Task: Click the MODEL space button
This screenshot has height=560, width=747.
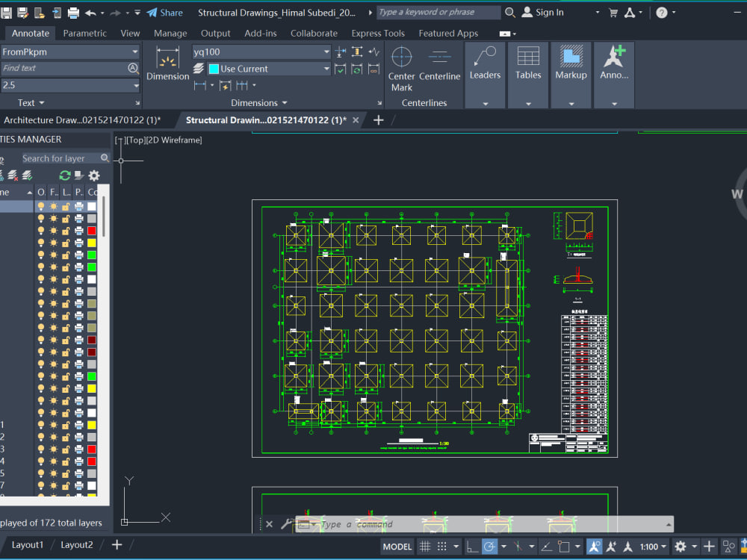Action: point(397,547)
